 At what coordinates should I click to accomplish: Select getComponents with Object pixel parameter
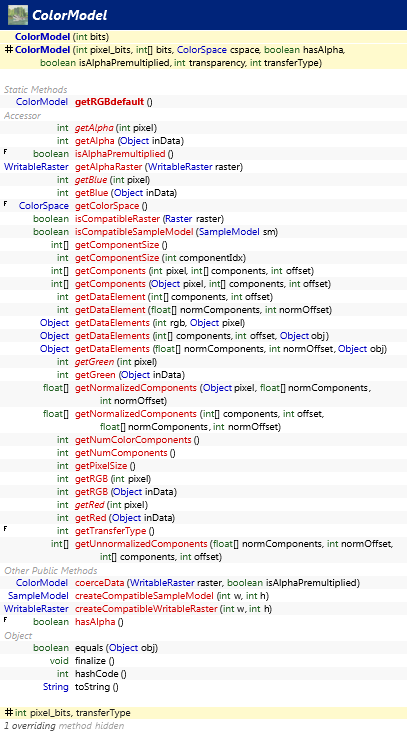(x=203, y=284)
